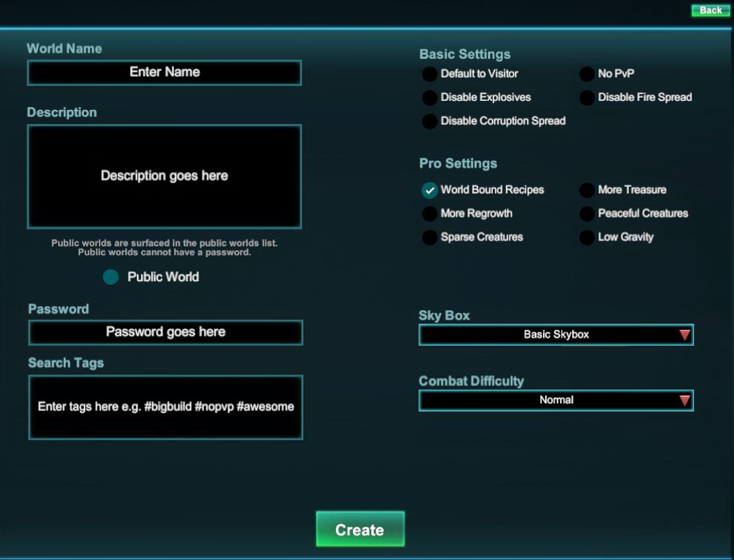The width and height of the screenshot is (734, 560).
Task: Enable Low Gravity option
Action: pos(587,238)
